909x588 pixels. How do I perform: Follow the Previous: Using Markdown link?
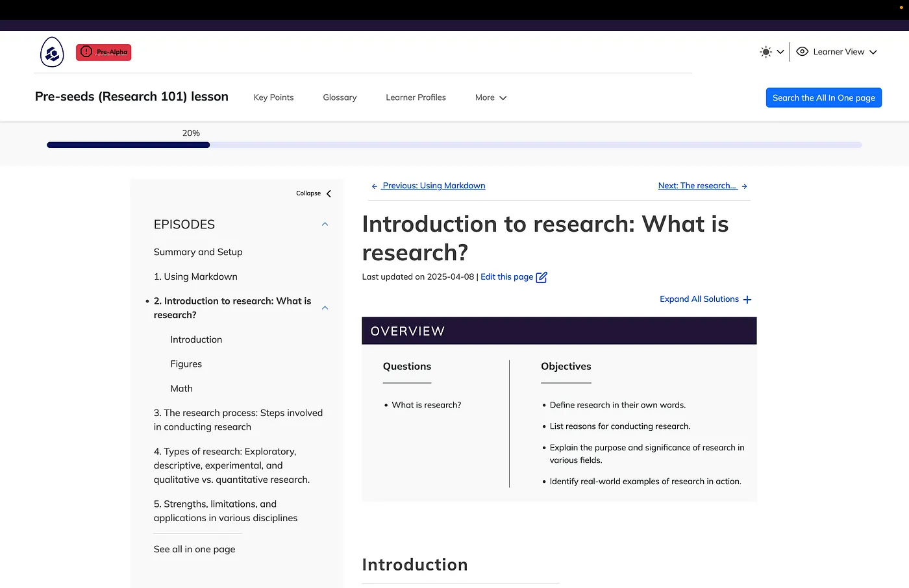tap(433, 186)
